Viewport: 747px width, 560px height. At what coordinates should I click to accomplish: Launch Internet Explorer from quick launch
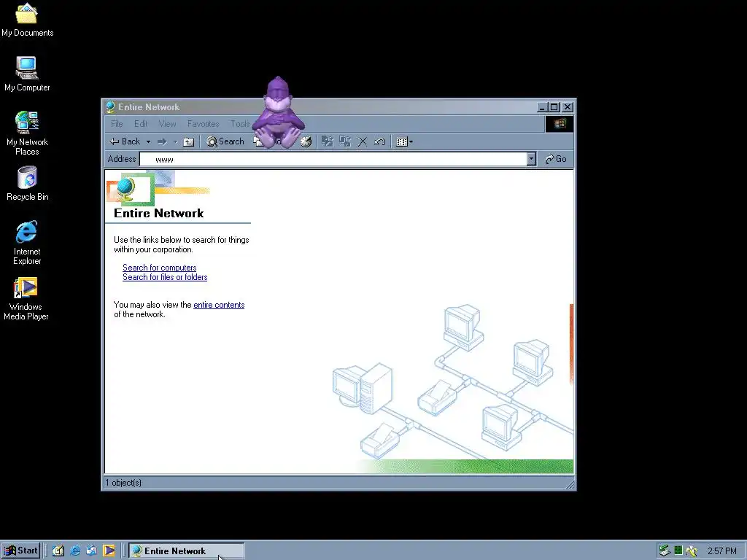[x=75, y=551]
